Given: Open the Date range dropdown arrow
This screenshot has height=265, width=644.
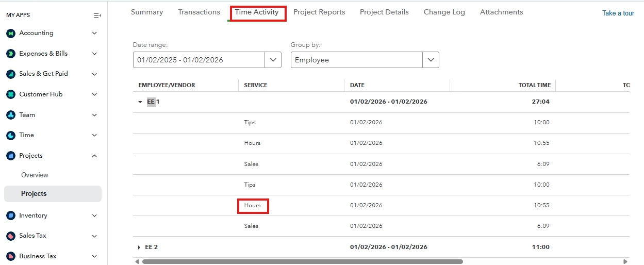Looking at the screenshot, I should (273, 60).
